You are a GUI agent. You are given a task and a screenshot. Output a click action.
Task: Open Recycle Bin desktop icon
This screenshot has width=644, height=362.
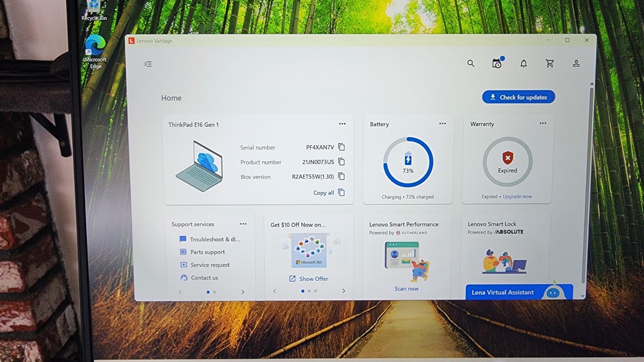click(94, 11)
